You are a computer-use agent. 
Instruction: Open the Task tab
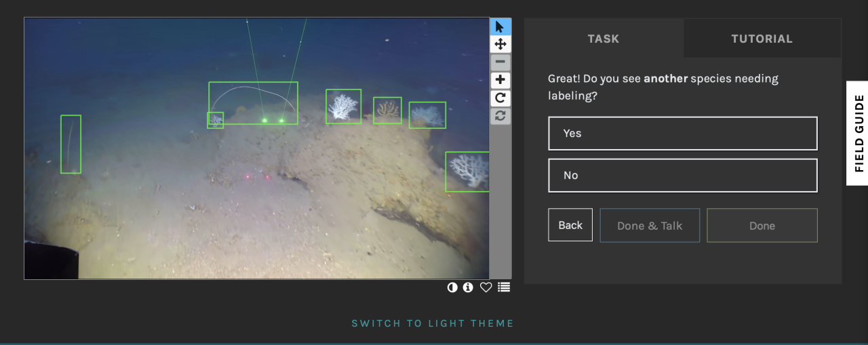[604, 39]
